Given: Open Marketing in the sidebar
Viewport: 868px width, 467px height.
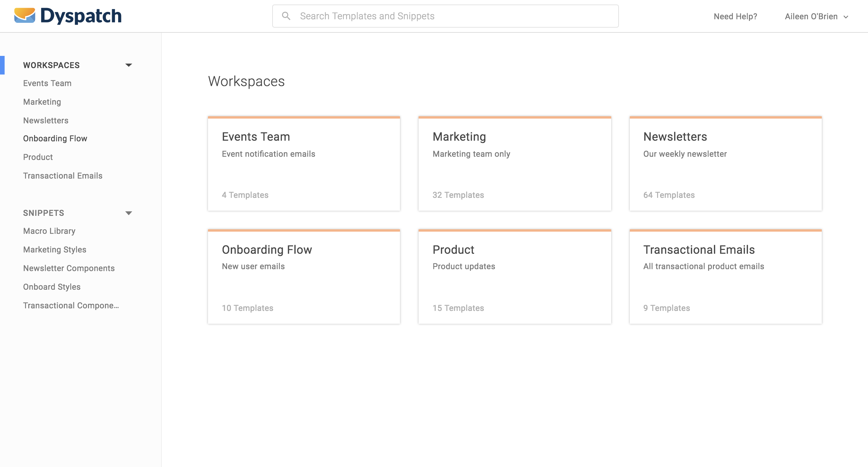Looking at the screenshot, I should tap(42, 102).
